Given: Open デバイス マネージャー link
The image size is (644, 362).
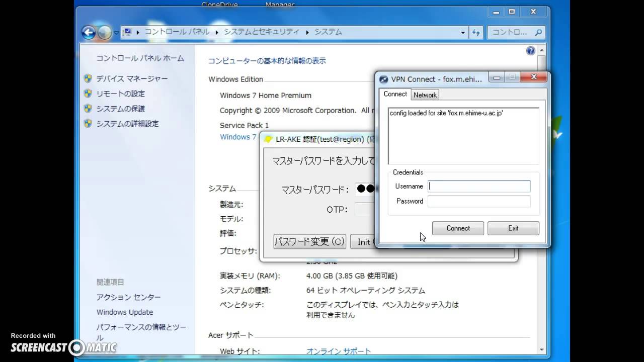Looking at the screenshot, I should (132, 78).
